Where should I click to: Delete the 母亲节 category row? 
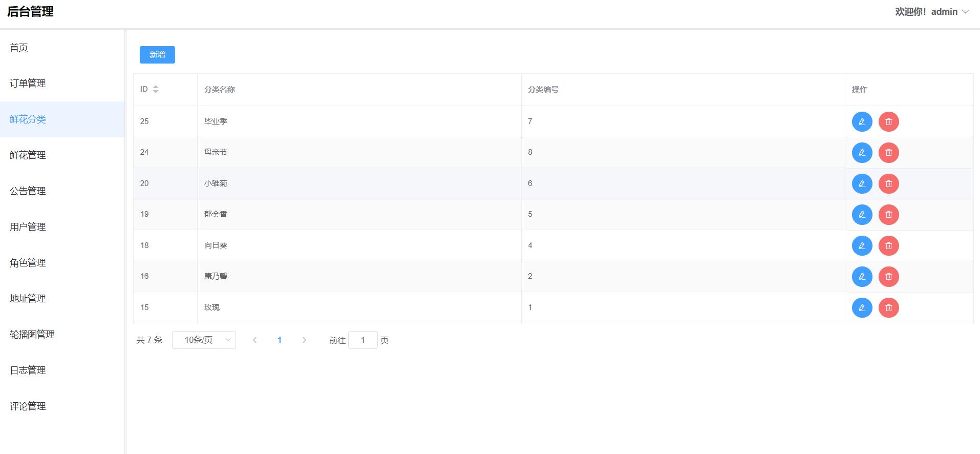click(x=888, y=153)
